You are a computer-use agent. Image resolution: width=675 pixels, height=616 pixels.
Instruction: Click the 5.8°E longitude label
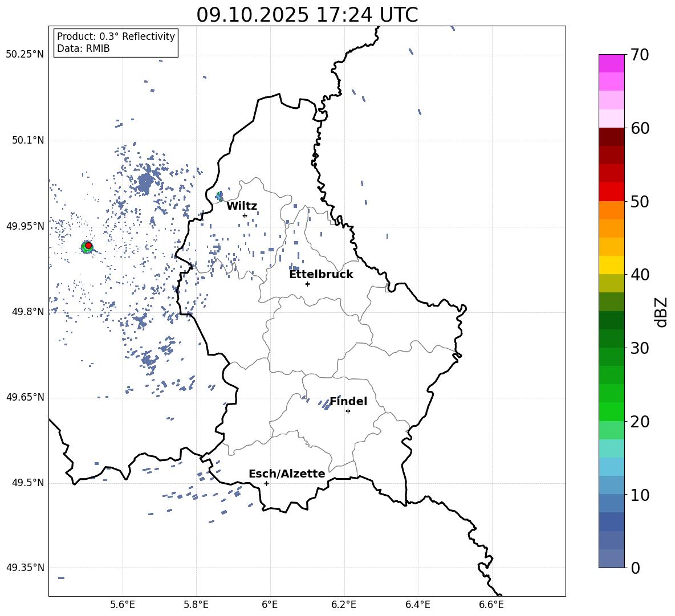tap(196, 605)
